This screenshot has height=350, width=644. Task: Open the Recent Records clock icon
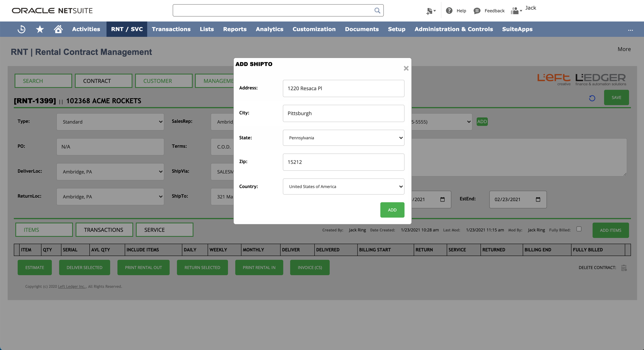tap(21, 29)
